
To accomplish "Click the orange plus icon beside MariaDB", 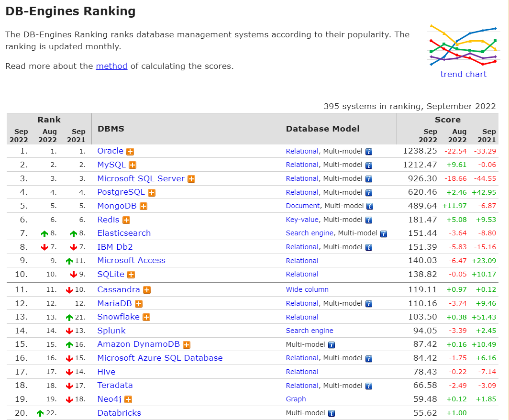I will (x=139, y=304).
